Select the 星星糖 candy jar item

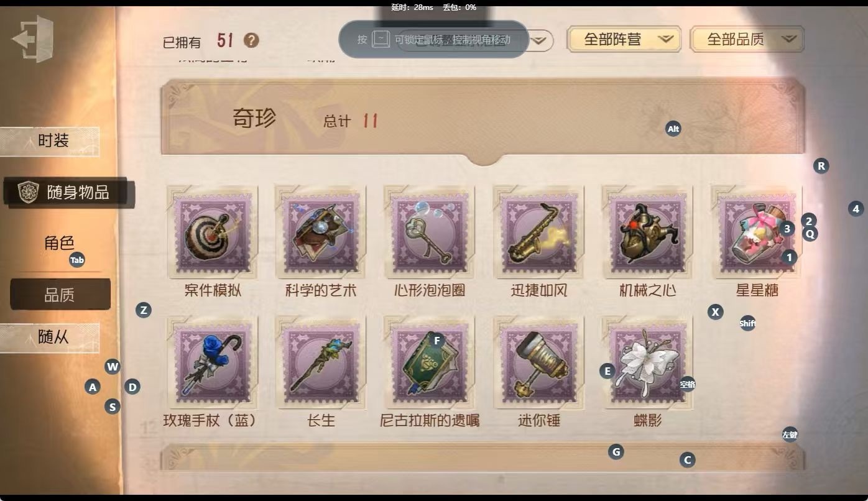point(756,232)
